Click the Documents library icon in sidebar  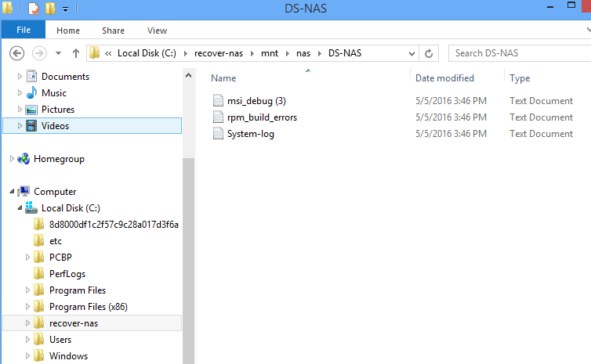tap(31, 77)
